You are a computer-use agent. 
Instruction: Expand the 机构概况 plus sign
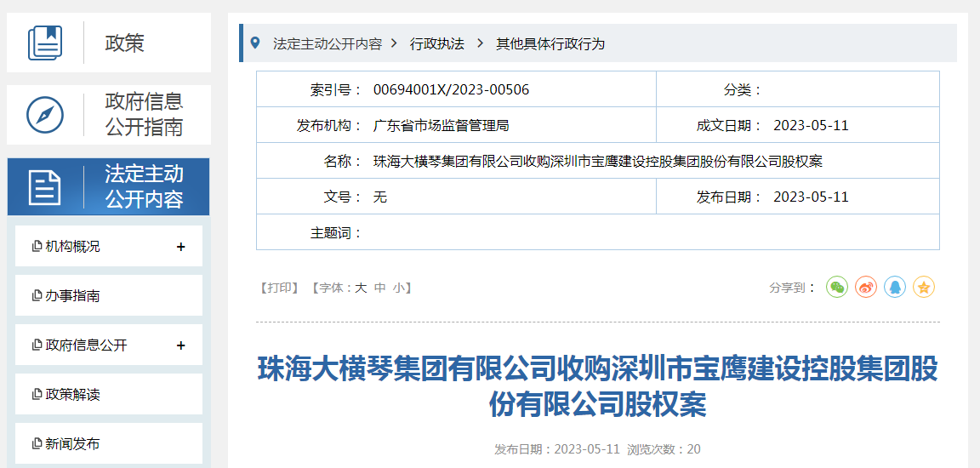tap(180, 247)
